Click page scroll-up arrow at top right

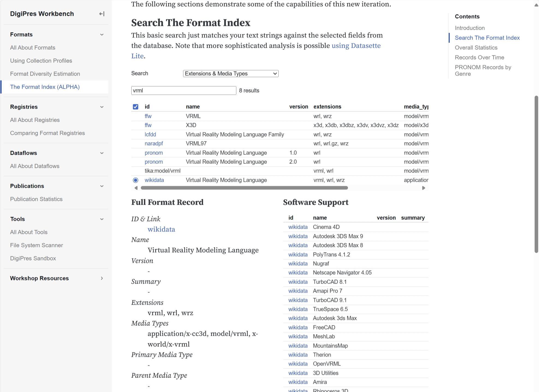536,5
